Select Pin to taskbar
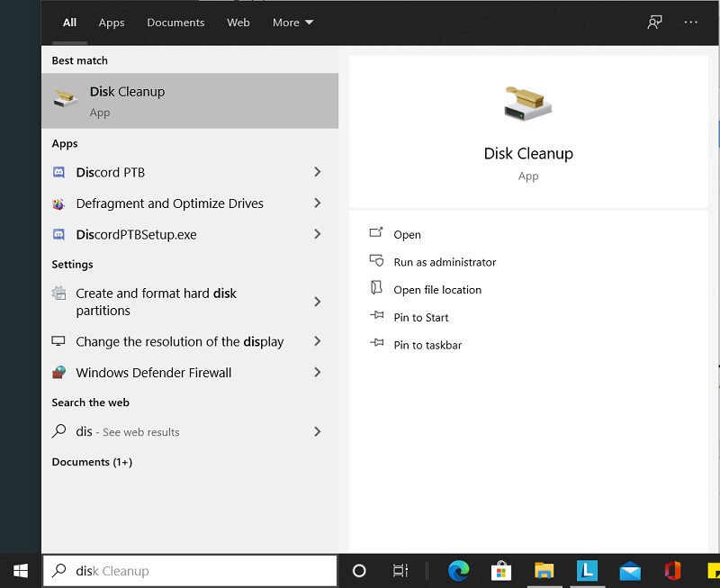Image resolution: width=720 pixels, height=588 pixels. pos(427,345)
